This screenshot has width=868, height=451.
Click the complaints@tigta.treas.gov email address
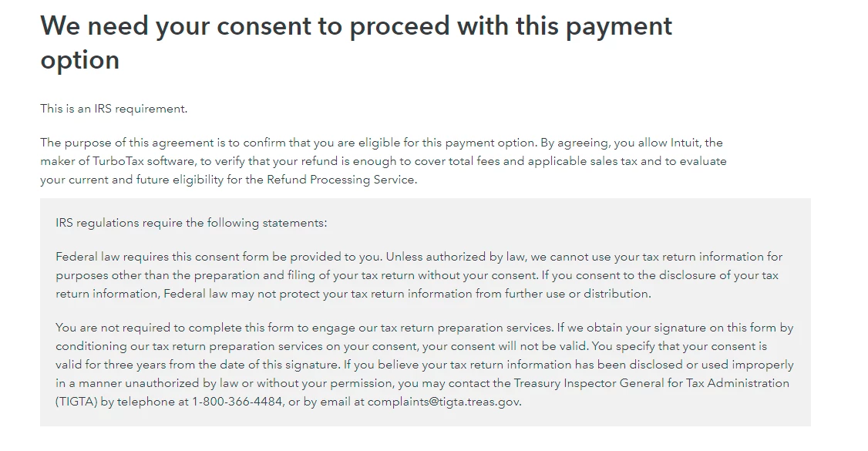tap(443, 402)
